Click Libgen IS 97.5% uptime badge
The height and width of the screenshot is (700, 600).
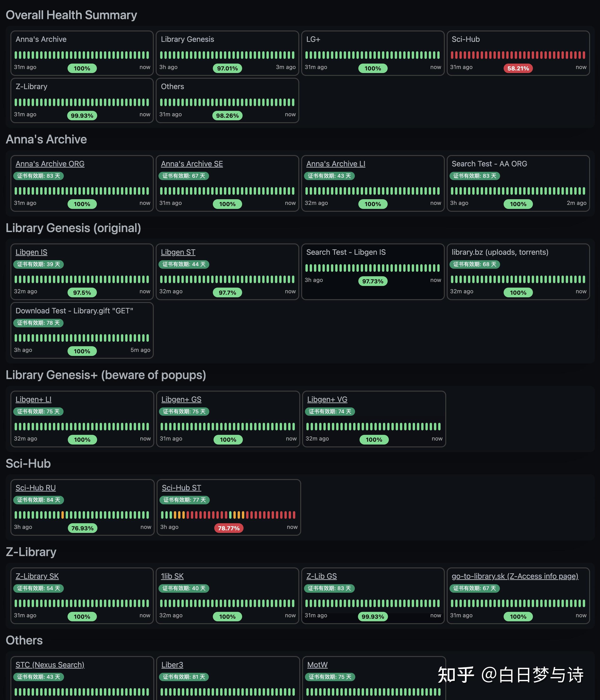point(82,293)
